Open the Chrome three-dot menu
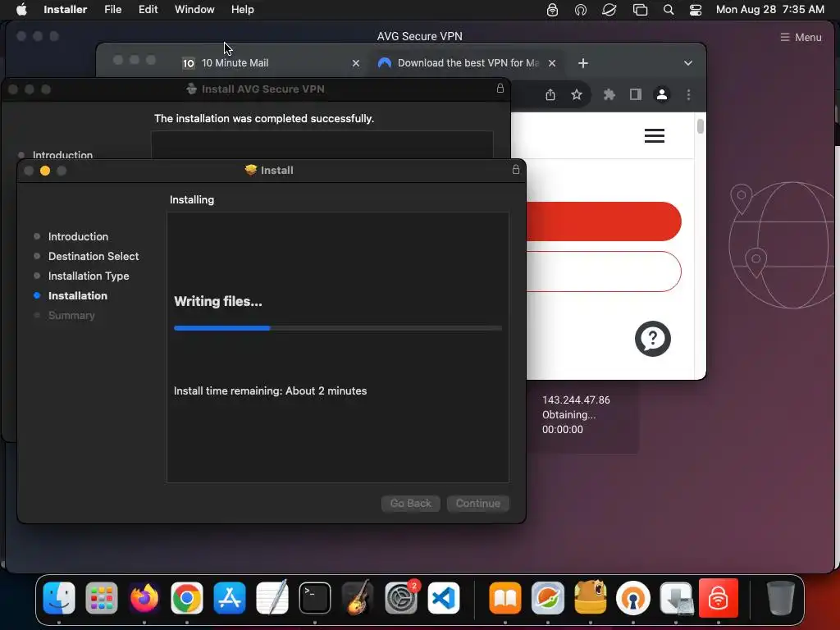 tap(688, 95)
